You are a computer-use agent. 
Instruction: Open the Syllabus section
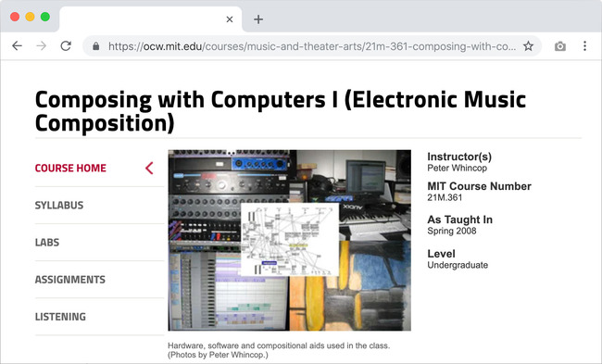click(59, 206)
